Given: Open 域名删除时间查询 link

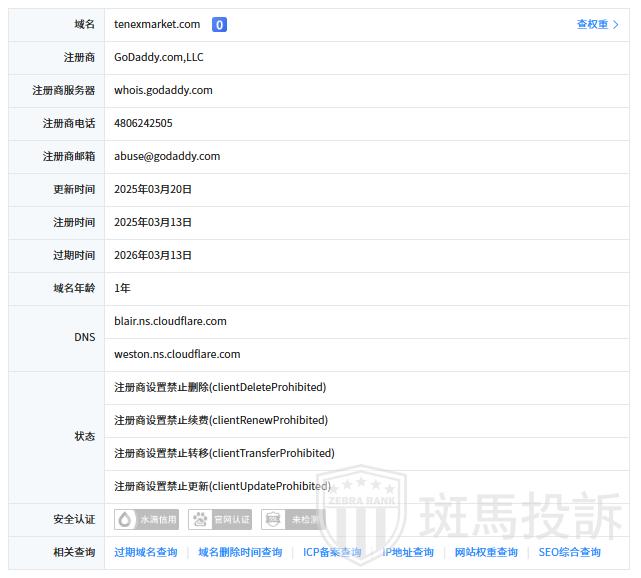Looking at the screenshot, I should click(240, 552).
